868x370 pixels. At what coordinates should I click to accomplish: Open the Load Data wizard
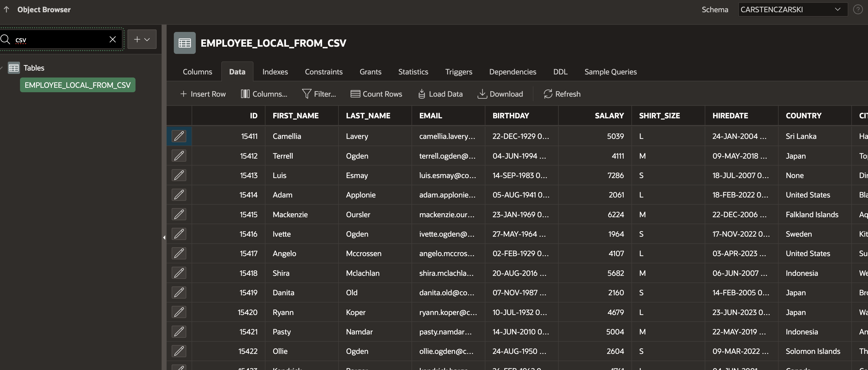(x=440, y=94)
